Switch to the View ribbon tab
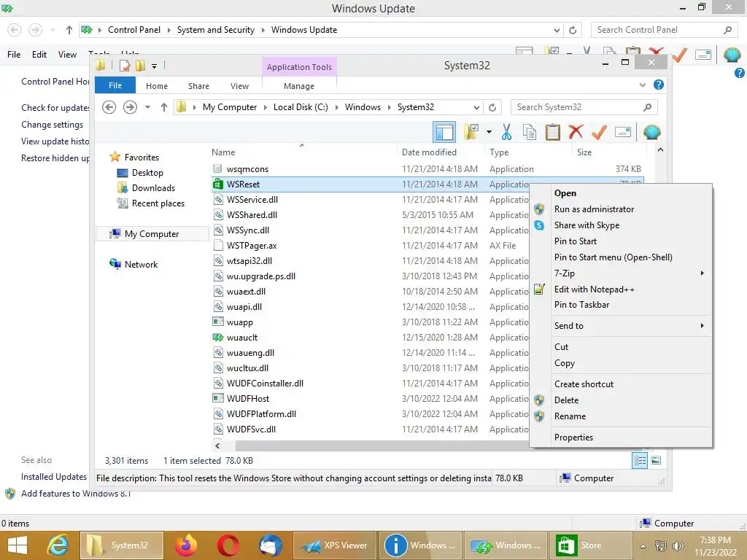 tap(239, 86)
